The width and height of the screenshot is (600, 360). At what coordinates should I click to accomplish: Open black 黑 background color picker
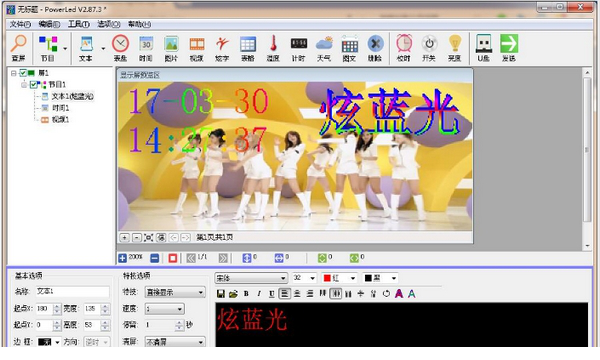tap(380, 278)
